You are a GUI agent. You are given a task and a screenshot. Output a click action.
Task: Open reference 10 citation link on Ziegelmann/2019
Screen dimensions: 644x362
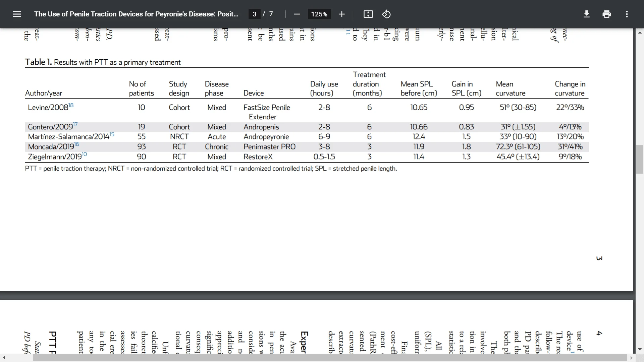(85, 155)
